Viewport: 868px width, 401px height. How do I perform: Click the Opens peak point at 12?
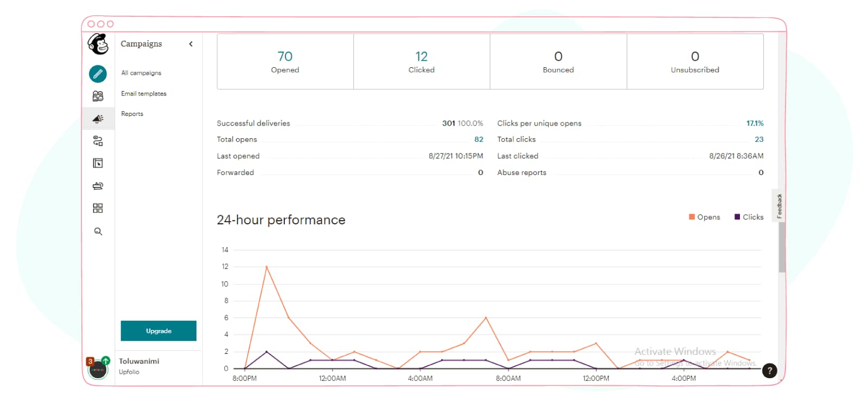(x=266, y=267)
